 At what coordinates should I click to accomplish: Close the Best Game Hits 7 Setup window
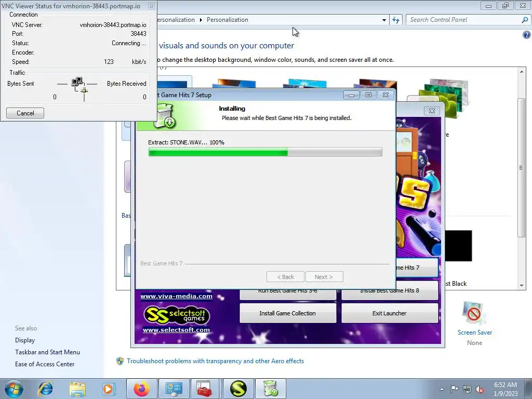pos(386,95)
